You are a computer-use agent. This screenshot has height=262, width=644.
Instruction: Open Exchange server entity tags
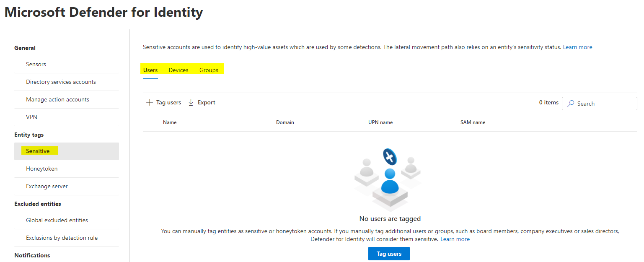(x=67, y=186)
